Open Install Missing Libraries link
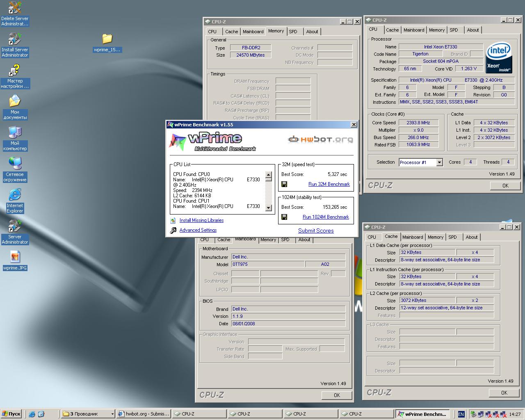The width and height of the screenshot is (525, 420). pos(201,220)
